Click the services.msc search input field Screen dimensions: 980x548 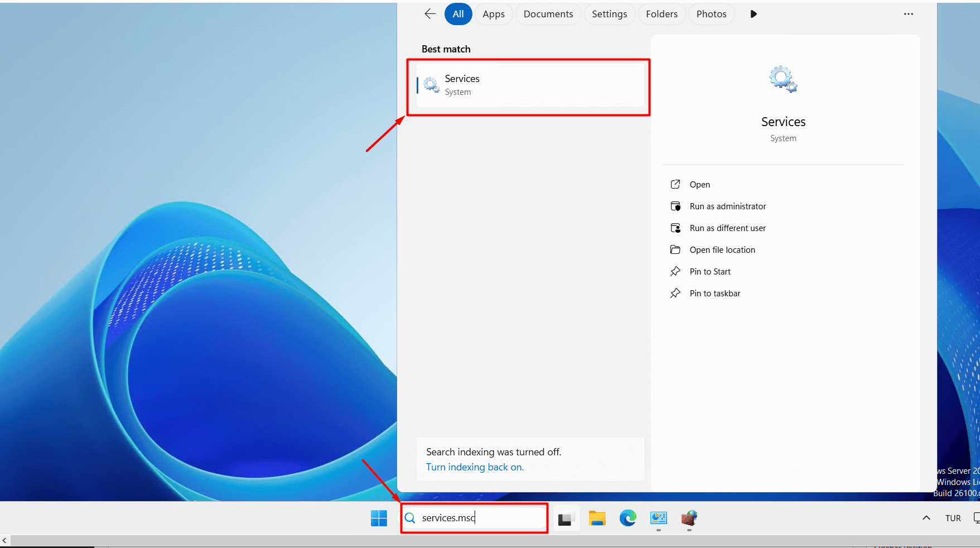[480, 518]
